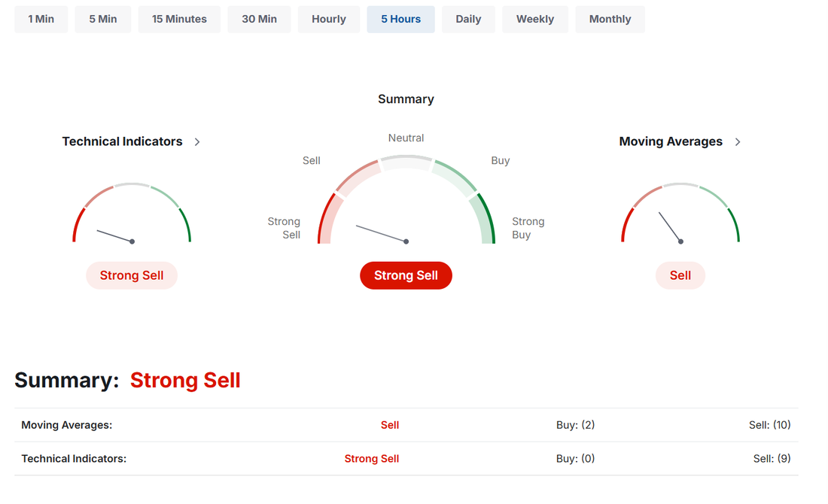
Task: Click the Moving Averages gauge needle
Action: [x=671, y=227]
